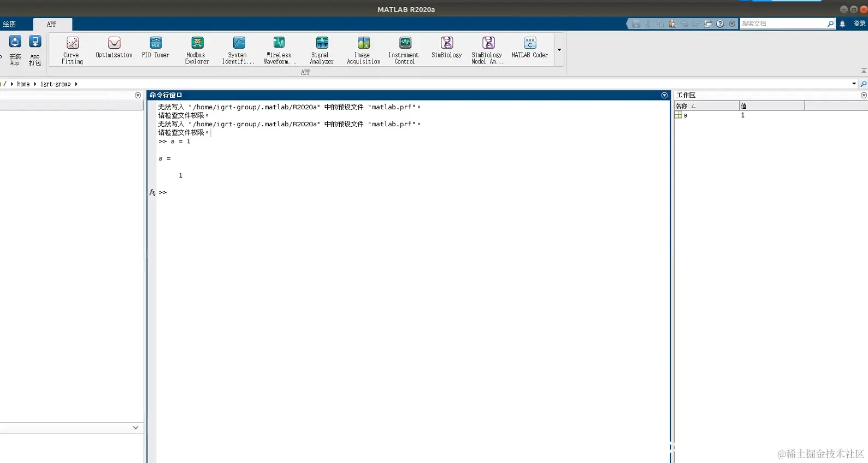
Task: Select variable a in the workspace
Action: (685, 115)
